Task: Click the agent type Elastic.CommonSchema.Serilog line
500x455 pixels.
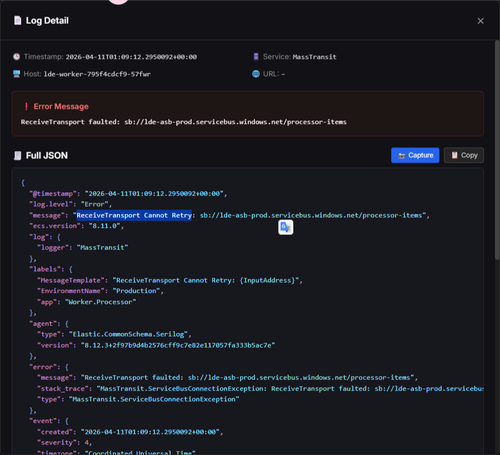Action: [x=114, y=334]
